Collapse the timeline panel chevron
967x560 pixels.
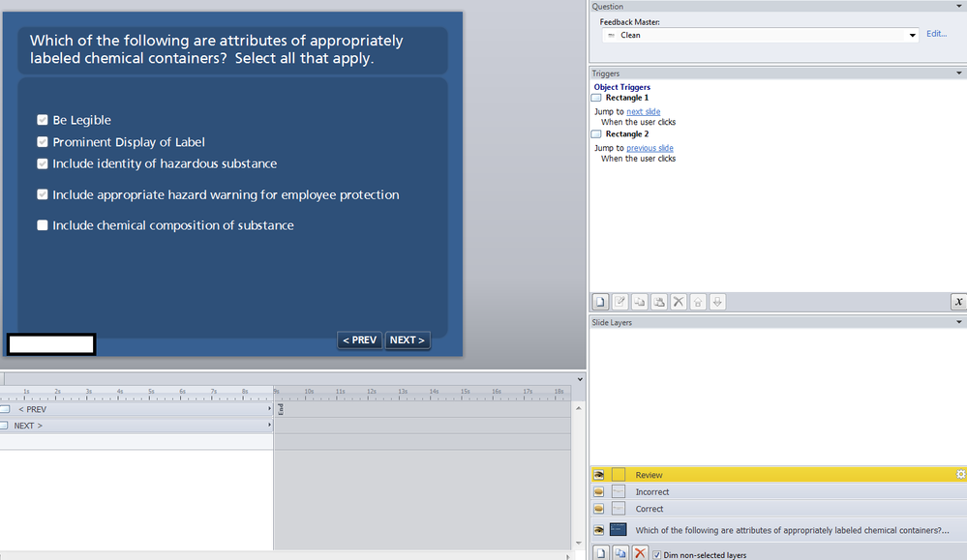pyautogui.click(x=580, y=379)
